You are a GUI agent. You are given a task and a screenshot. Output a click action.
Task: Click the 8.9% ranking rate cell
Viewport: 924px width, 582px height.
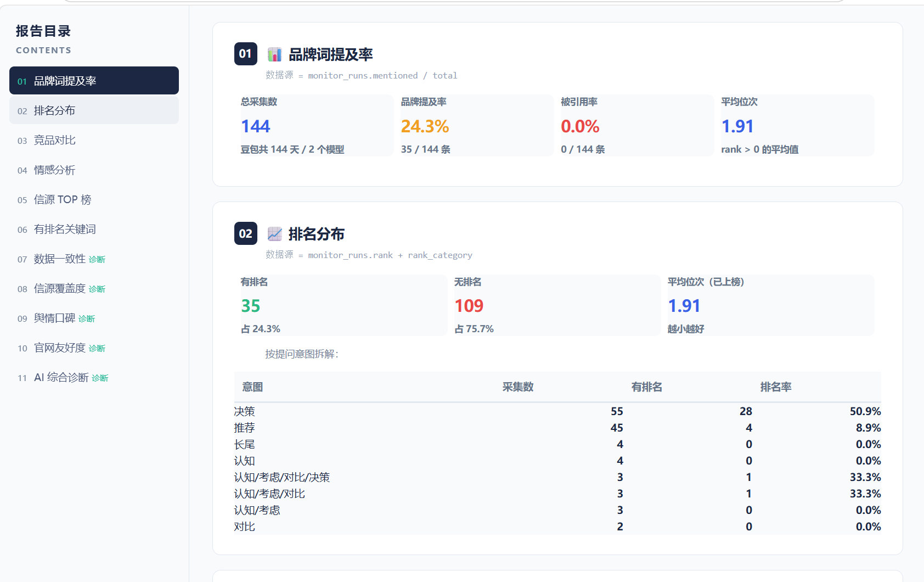coord(869,428)
